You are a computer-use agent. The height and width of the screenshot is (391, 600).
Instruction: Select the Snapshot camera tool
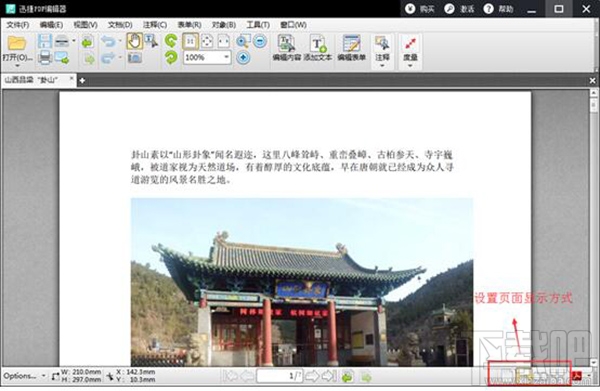[135, 58]
